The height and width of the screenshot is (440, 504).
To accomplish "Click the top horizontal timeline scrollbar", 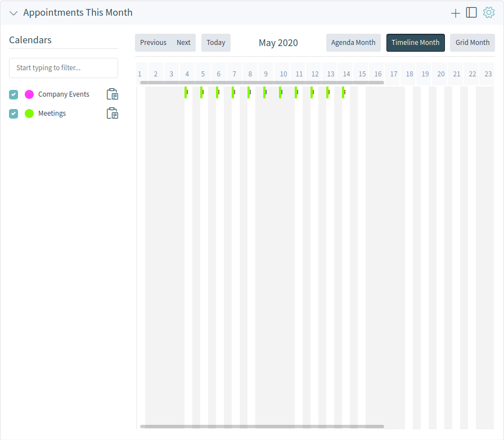I will 262,83.
